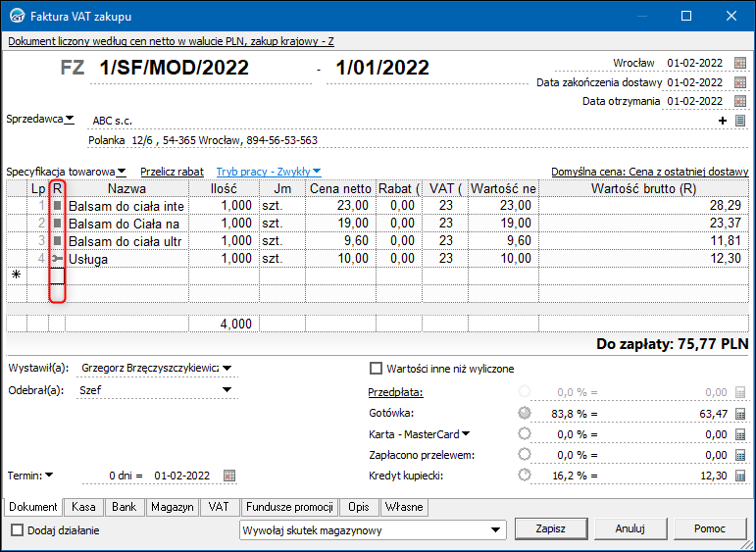Viewport: 756px width, 552px height.
Task: Click document header link about ceny netto PLN
Action: 172,41
